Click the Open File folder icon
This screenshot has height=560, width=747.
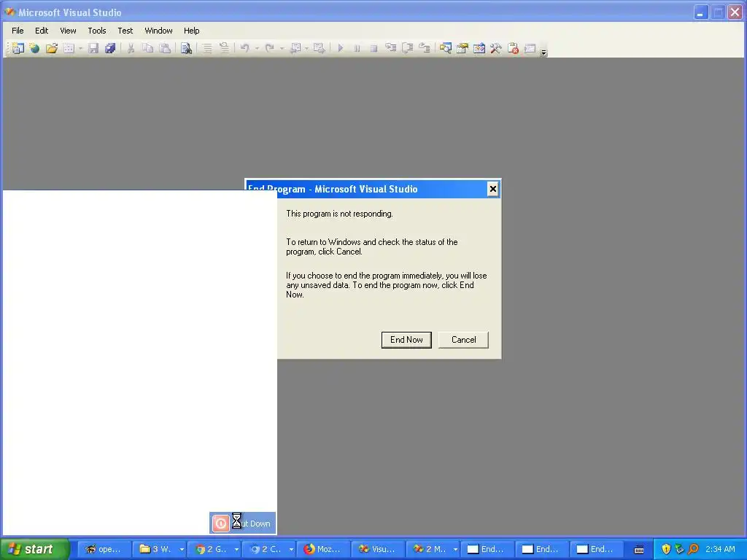coord(52,48)
